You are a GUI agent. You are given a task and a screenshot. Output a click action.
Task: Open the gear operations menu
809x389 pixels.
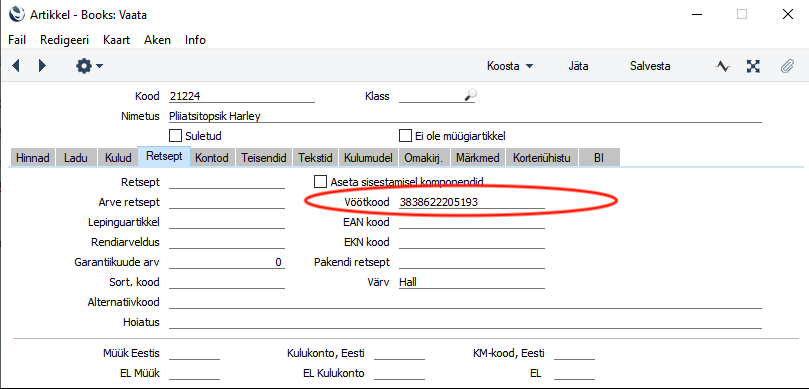(x=89, y=66)
